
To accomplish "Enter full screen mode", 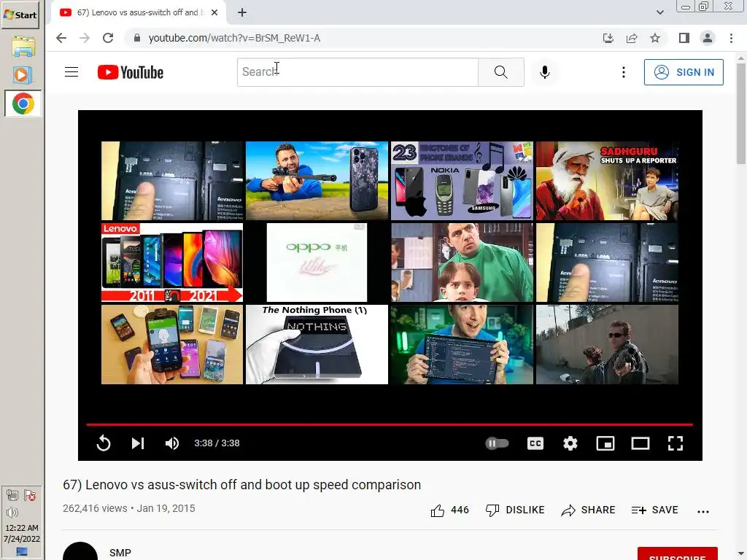I will [x=675, y=443].
